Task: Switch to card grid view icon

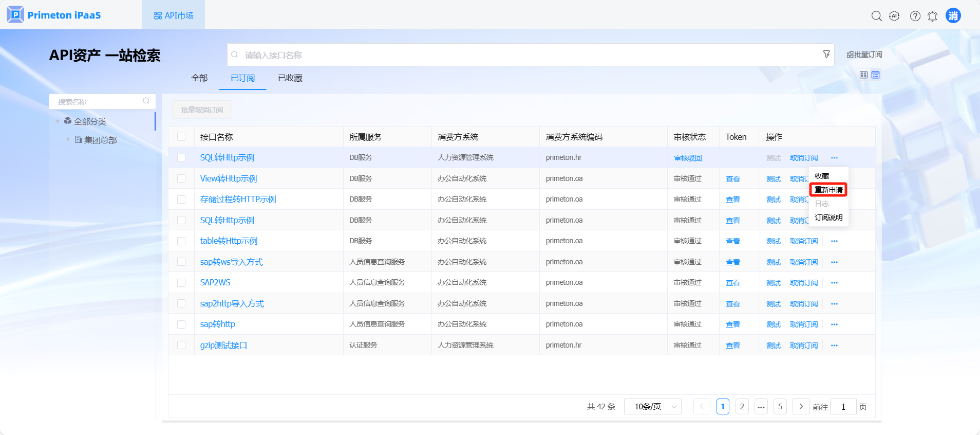Action: coord(863,75)
